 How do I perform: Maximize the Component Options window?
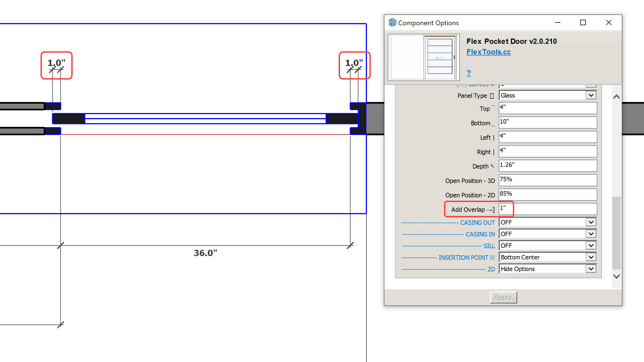coord(583,23)
